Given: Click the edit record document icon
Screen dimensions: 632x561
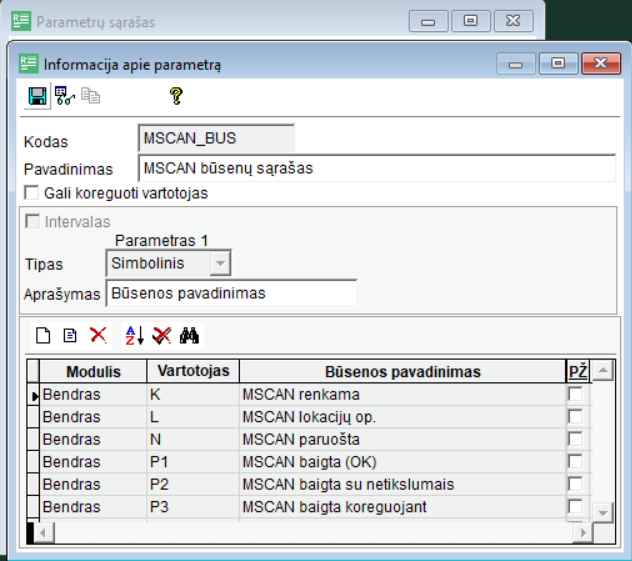Looking at the screenshot, I should (x=70, y=336).
